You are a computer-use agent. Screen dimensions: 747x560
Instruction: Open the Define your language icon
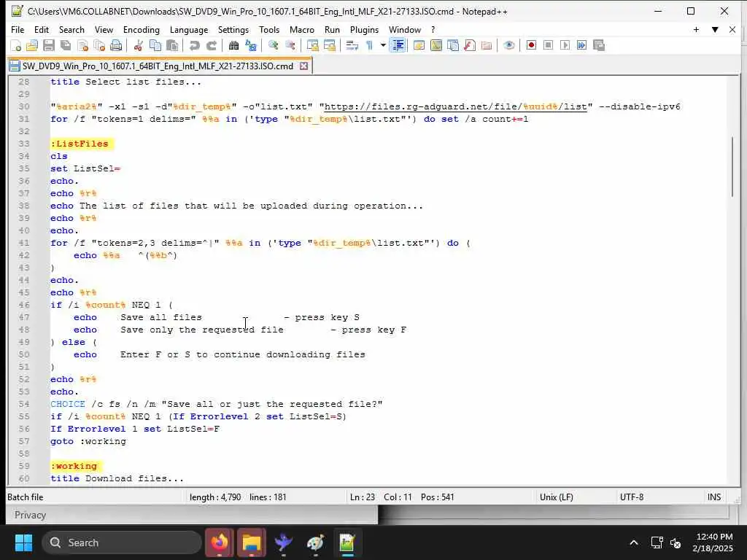tap(419, 46)
